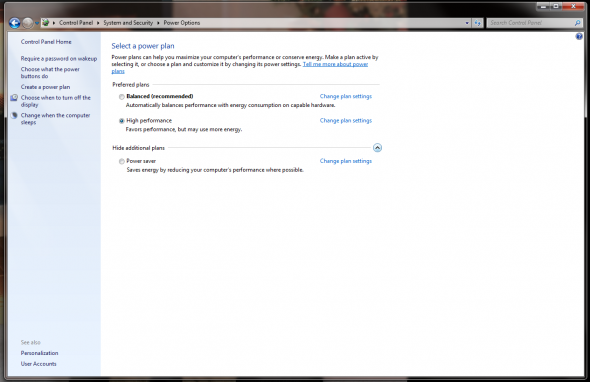This screenshot has height=382, width=590.
Task: Click the 'Saves energy by reducing' description
Action: click(215, 170)
